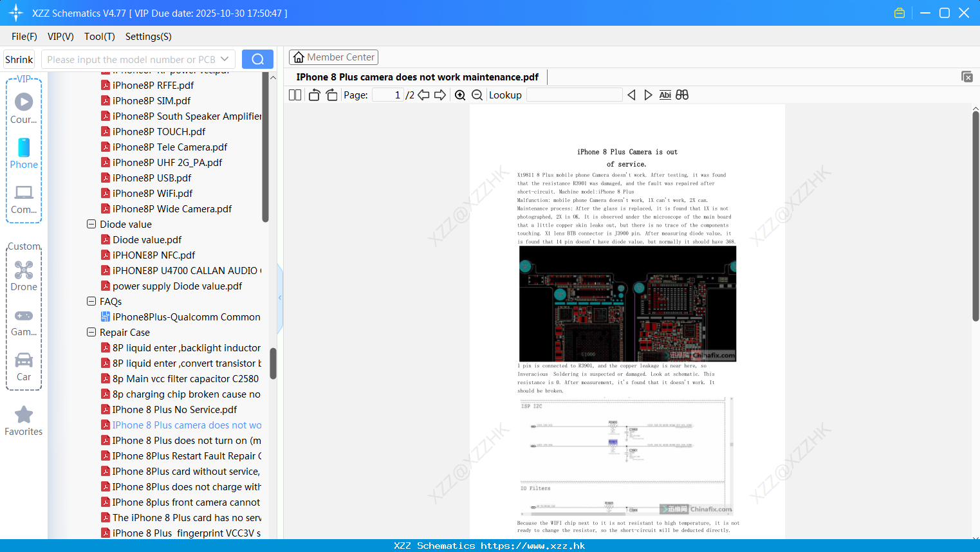Open the VIP(V) menu
980x552 pixels.
[x=60, y=37]
